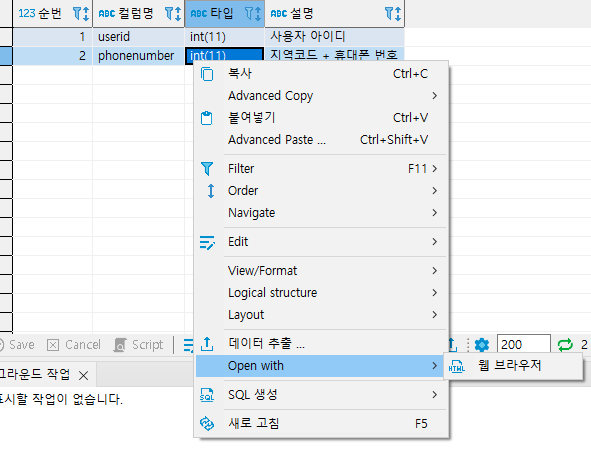Open Advanced Copy submenu
The height and width of the screenshot is (449, 591).
[x=321, y=96]
